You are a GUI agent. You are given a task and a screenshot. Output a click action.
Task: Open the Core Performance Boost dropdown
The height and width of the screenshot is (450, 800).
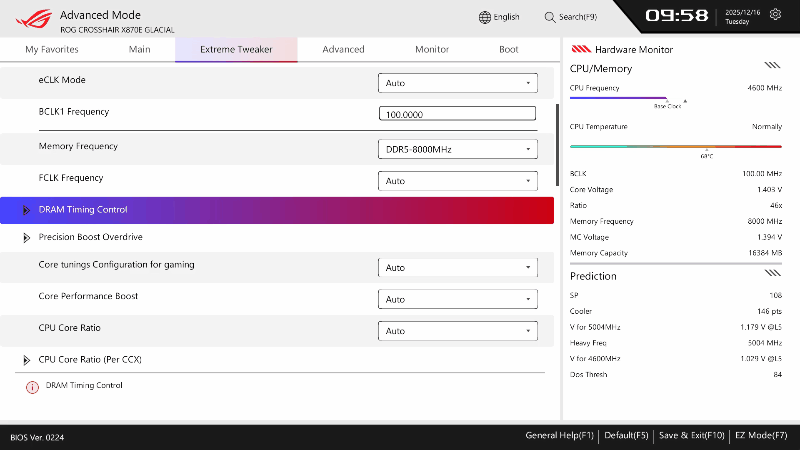pos(458,299)
